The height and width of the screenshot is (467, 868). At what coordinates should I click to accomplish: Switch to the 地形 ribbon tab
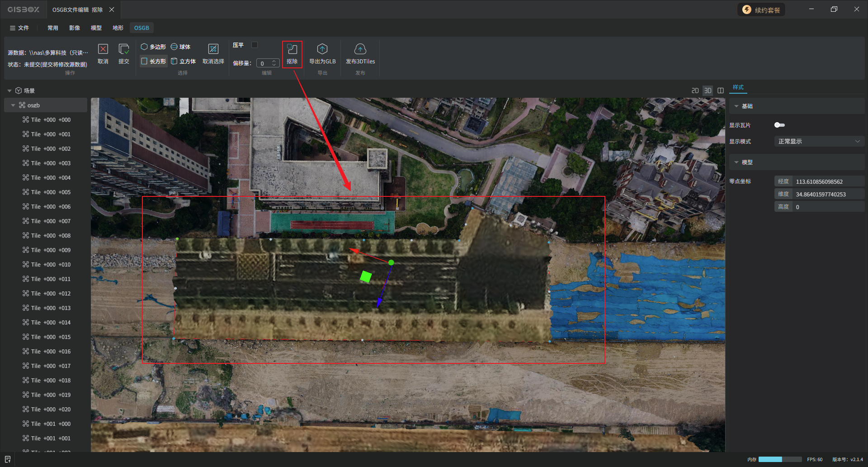tap(118, 28)
